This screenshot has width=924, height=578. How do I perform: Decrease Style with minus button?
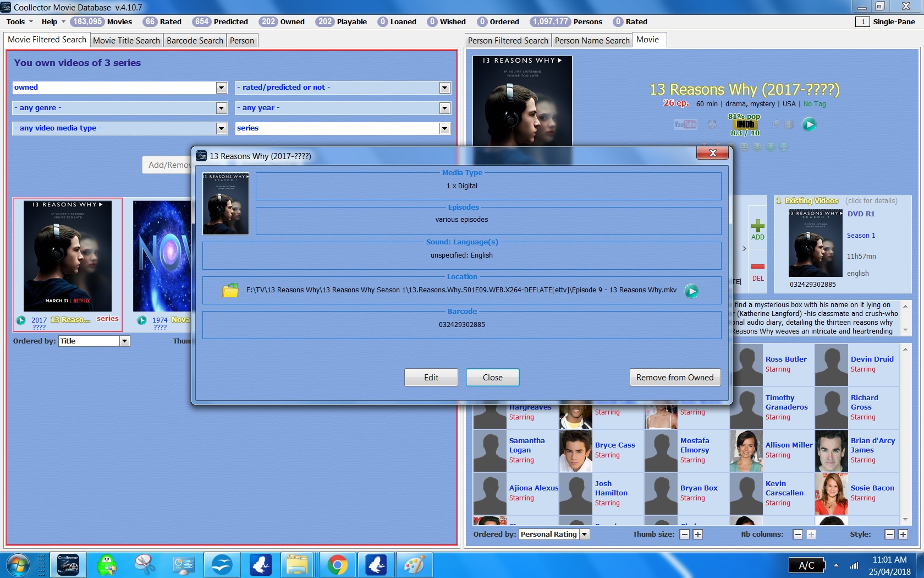coord(890,535)
